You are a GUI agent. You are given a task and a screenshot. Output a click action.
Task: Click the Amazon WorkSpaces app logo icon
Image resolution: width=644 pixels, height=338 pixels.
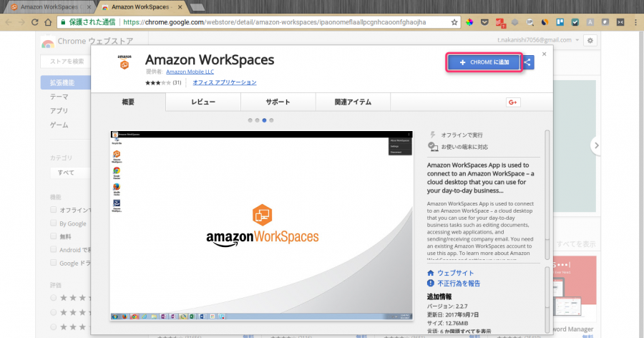coord(124,62)
